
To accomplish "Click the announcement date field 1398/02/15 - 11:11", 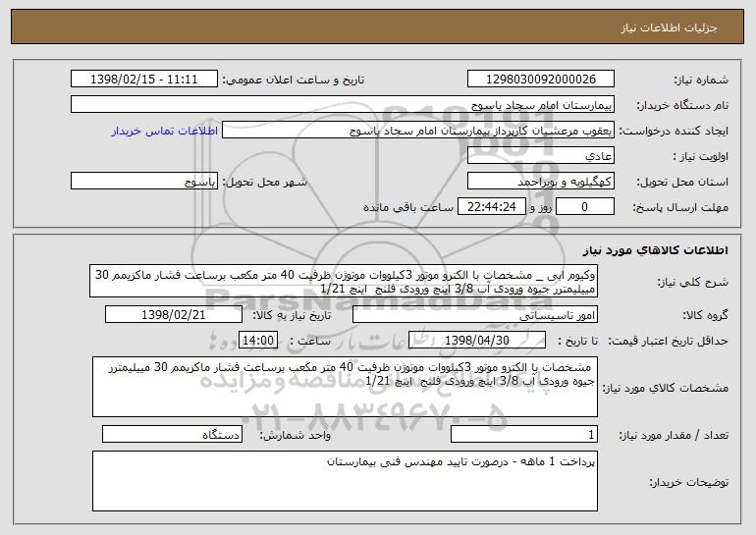I will tap(144, 80).
